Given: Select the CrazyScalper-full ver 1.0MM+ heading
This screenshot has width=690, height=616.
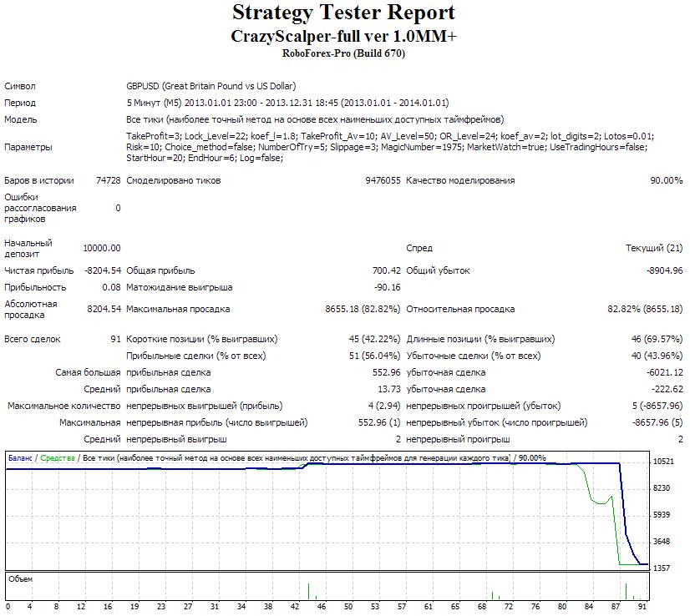Looking at the screenshot, I should point(343,37).
